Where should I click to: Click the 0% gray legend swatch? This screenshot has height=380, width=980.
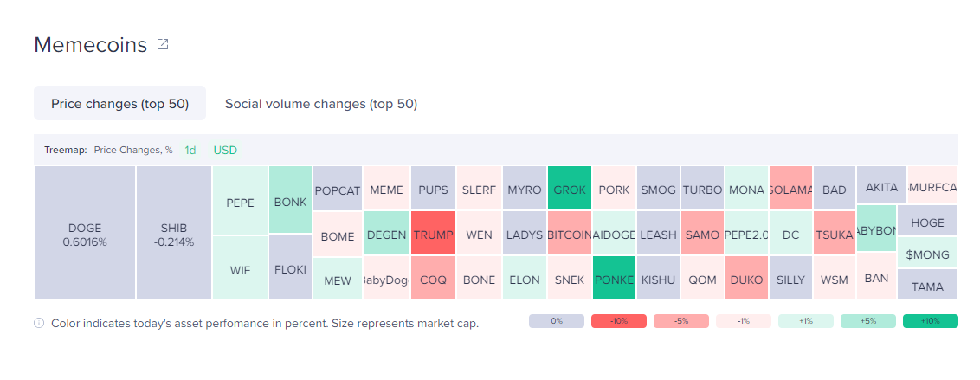tap(557, 321)
